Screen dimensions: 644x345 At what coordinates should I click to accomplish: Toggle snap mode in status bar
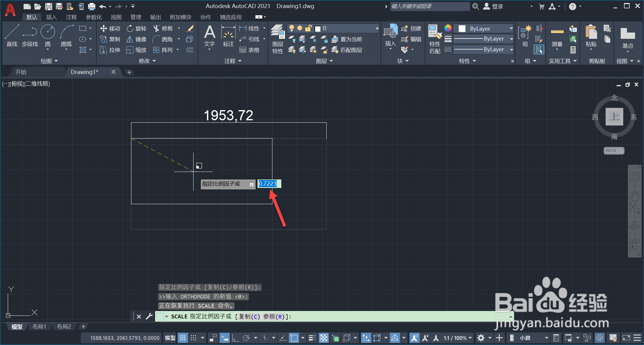coord(194,338)
